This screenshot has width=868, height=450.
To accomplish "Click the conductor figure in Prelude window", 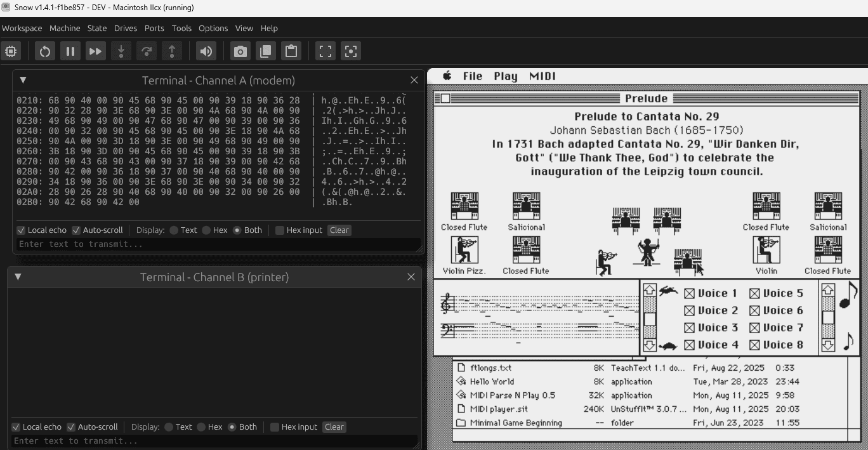I will pyautogui.click(x=647, y=252).
